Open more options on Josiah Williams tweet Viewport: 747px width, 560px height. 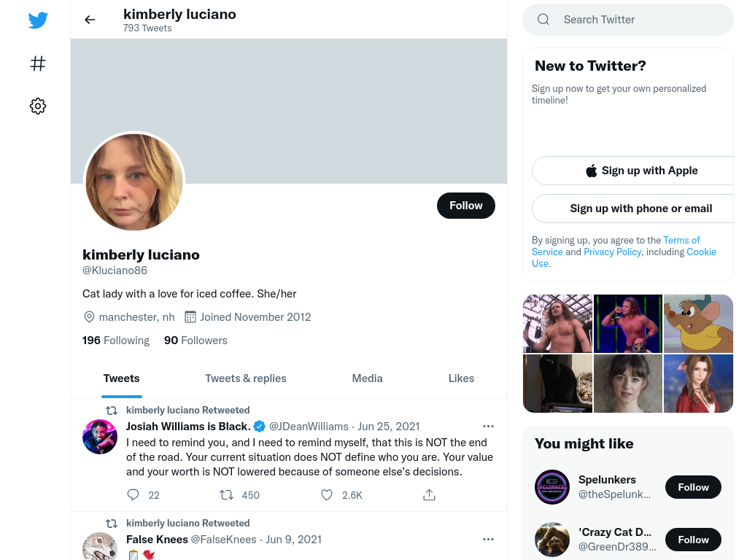coord(488,426)
